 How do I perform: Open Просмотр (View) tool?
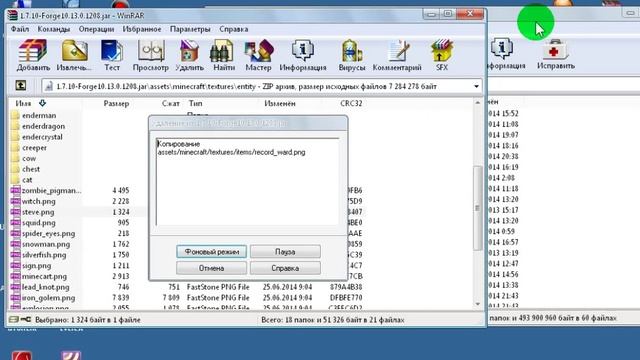[x=151, y=55]
